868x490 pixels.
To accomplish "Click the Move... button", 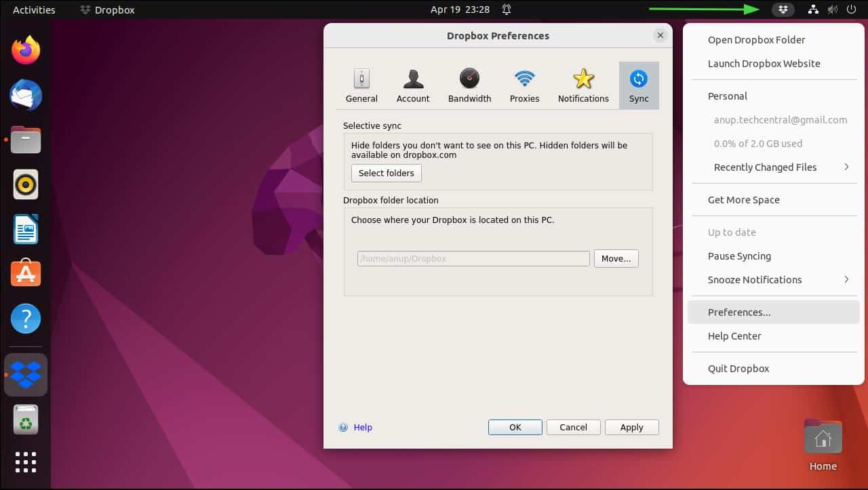I will click(616, 258).
